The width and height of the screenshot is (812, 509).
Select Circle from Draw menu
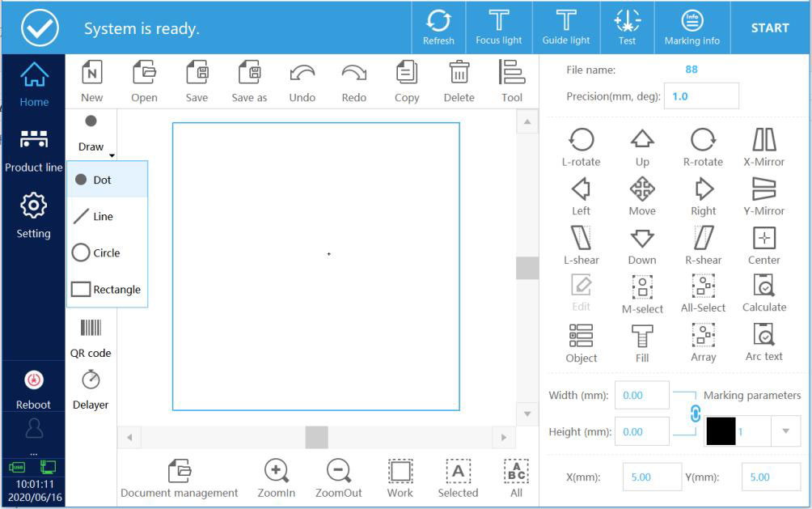coord(108,252)
